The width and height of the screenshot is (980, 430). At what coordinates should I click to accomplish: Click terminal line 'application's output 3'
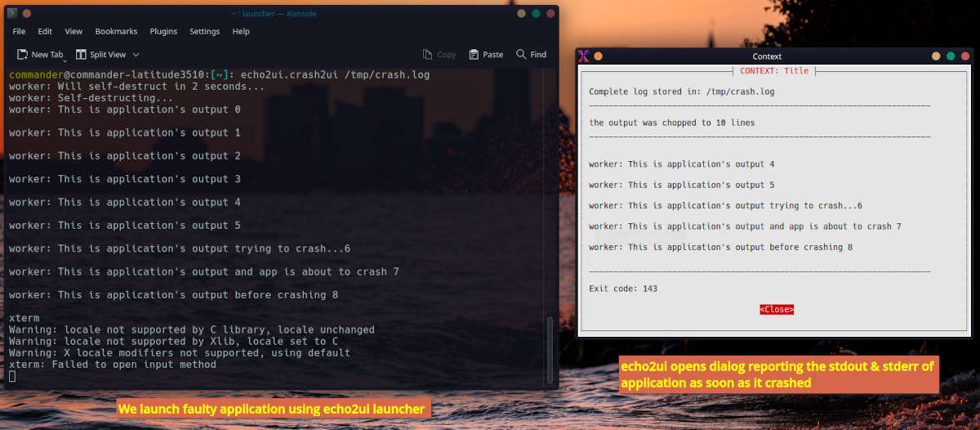click(x=124, y=179)
